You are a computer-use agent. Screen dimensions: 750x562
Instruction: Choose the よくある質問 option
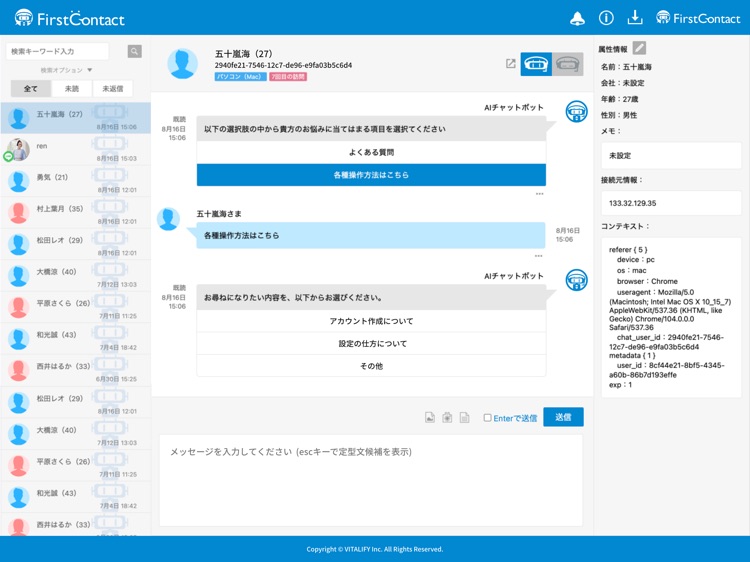[x=371, y=153]
